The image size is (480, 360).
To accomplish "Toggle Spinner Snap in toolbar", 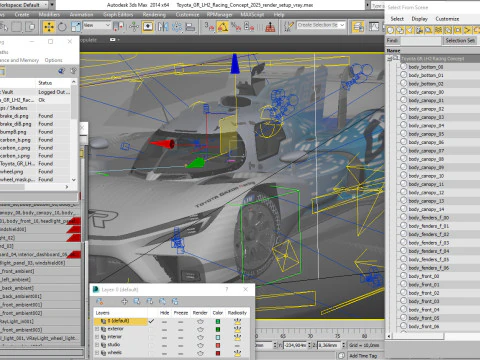I will (249, 27).
